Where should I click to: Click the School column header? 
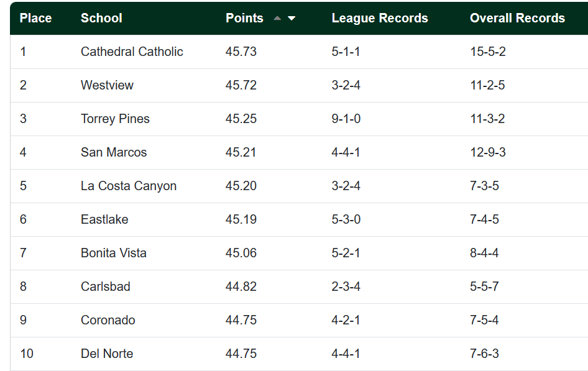click(x=101, y=18)
